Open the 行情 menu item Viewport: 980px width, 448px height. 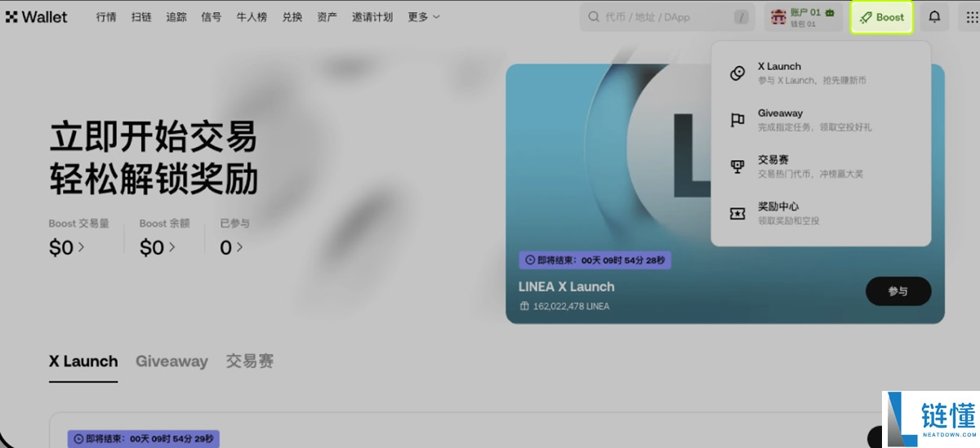coord(106,16)
